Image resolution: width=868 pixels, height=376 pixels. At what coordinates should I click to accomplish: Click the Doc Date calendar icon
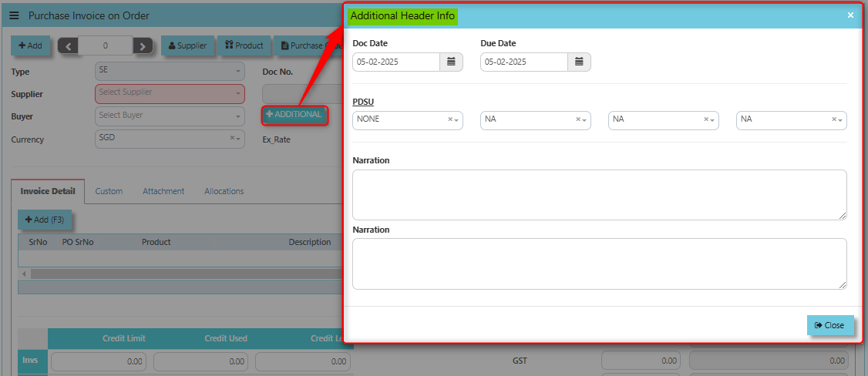451,62
